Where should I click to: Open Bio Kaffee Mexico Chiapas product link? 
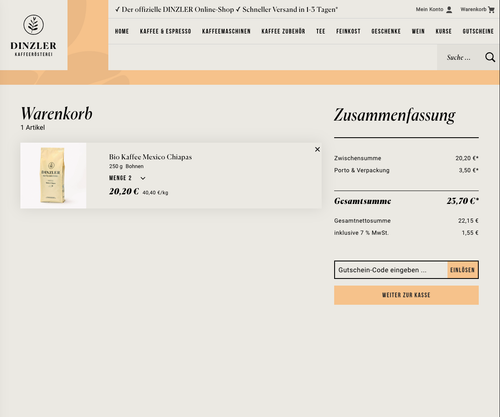(x=150, y=157)
